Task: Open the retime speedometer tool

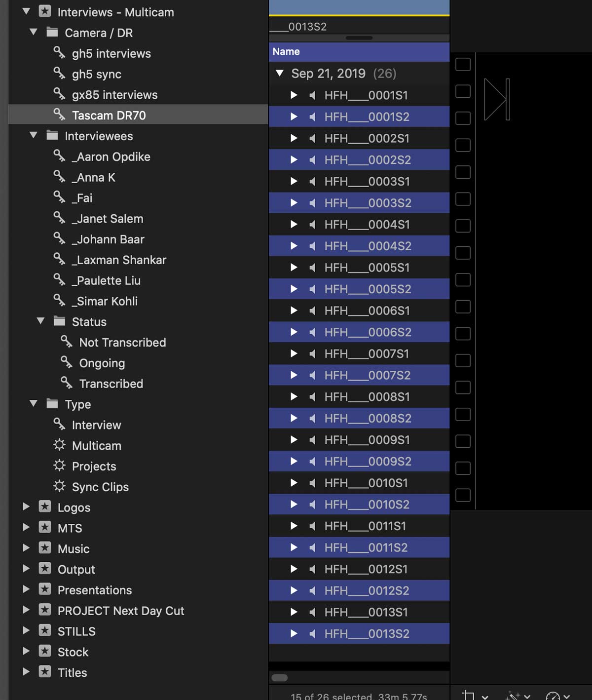Action: pyautogui.click(x=553, y=696)
